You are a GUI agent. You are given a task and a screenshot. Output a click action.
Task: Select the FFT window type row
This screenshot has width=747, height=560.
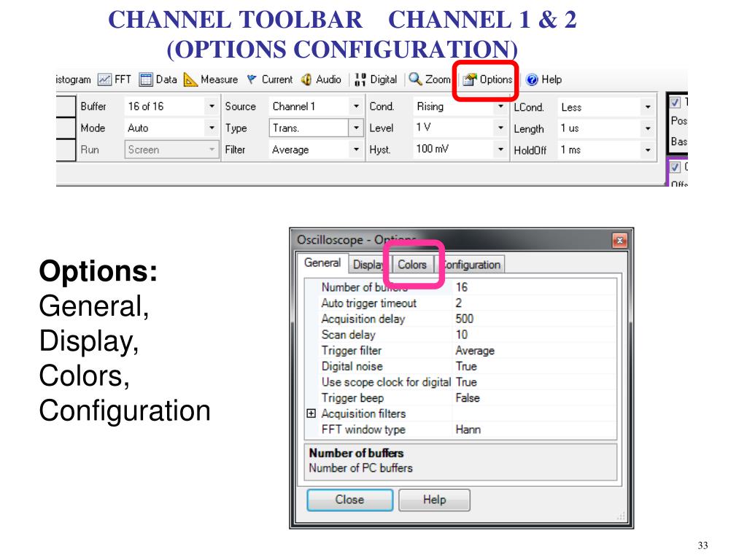click(461, 429)
